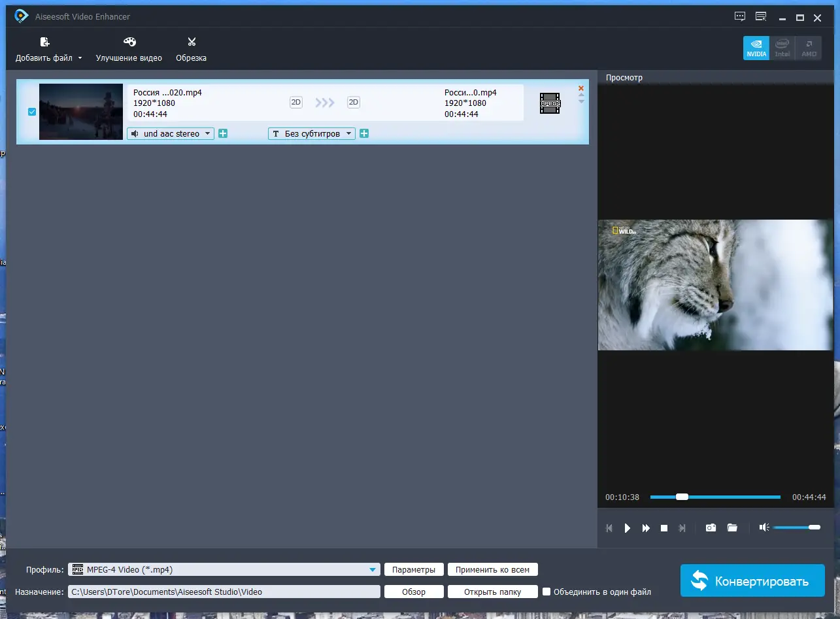This screenshot has width=840, height=619.
Task: Click the preview seek bar
Action: [x=715, y=497]
